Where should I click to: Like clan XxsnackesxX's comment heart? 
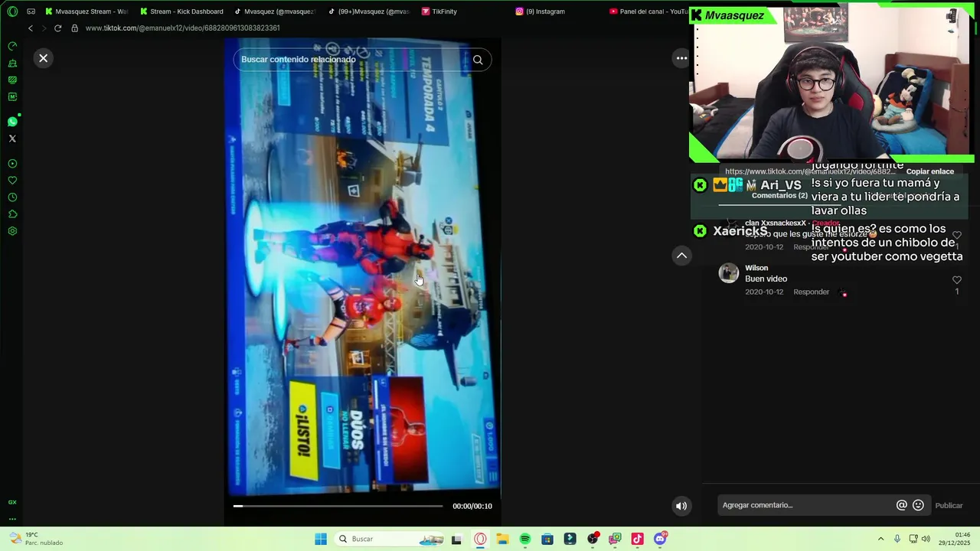(956, 235)
